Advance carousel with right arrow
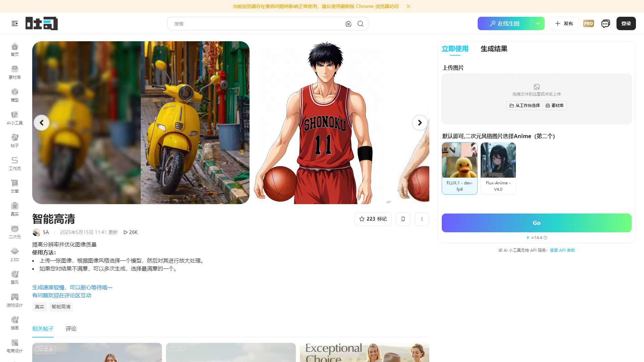 click(x=420, y=122)
